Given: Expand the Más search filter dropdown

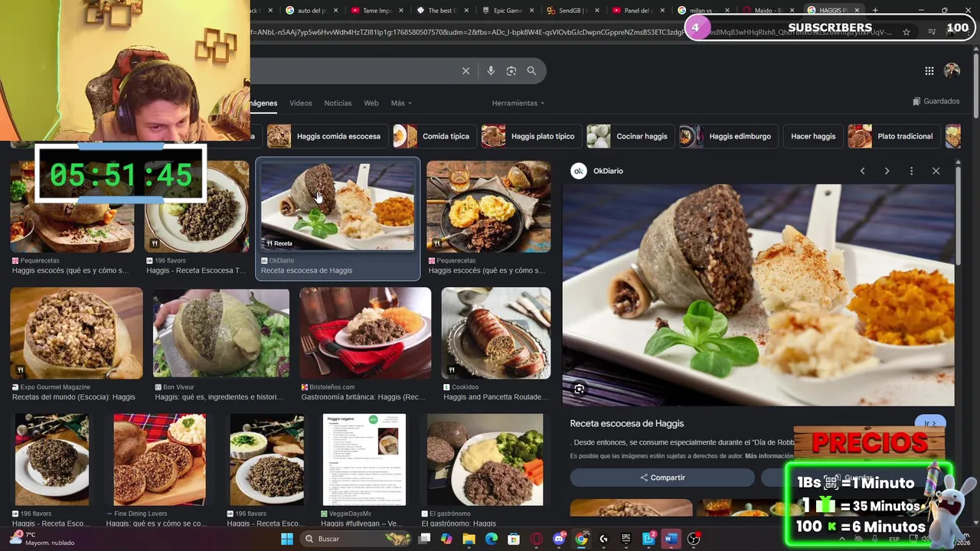Looking at the screenshot, I should click(x=401, y=103).
